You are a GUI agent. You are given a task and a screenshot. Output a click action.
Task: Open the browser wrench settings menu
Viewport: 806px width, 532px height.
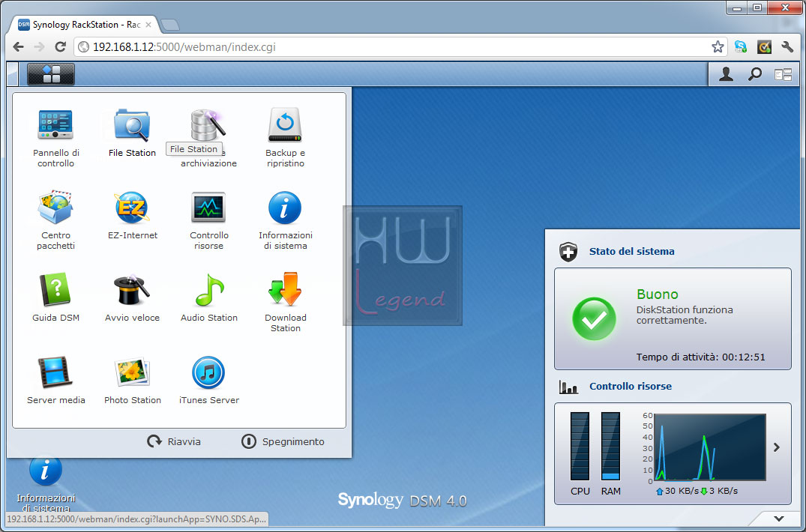(x=787, y=46)
